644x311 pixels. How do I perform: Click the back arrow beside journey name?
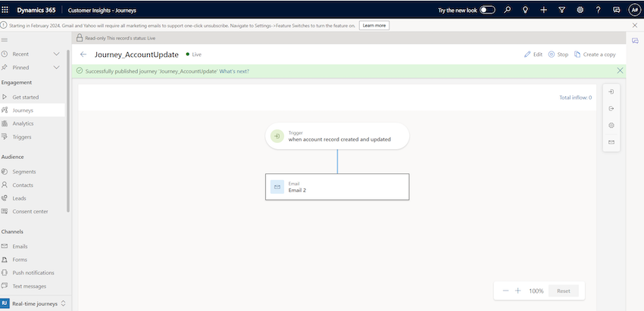[83, 54]
